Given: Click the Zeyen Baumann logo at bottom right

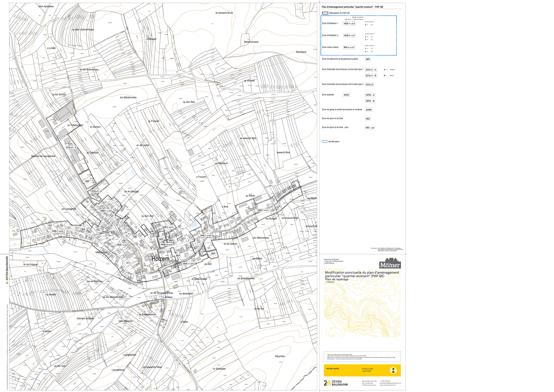Looking at the screenshot, I should (336, 383).
